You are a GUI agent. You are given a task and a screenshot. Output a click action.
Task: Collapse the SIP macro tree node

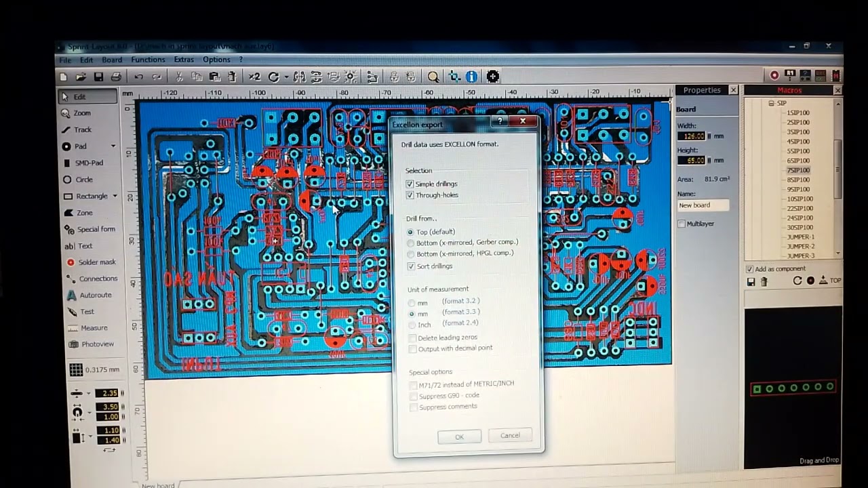click(771, 104)
